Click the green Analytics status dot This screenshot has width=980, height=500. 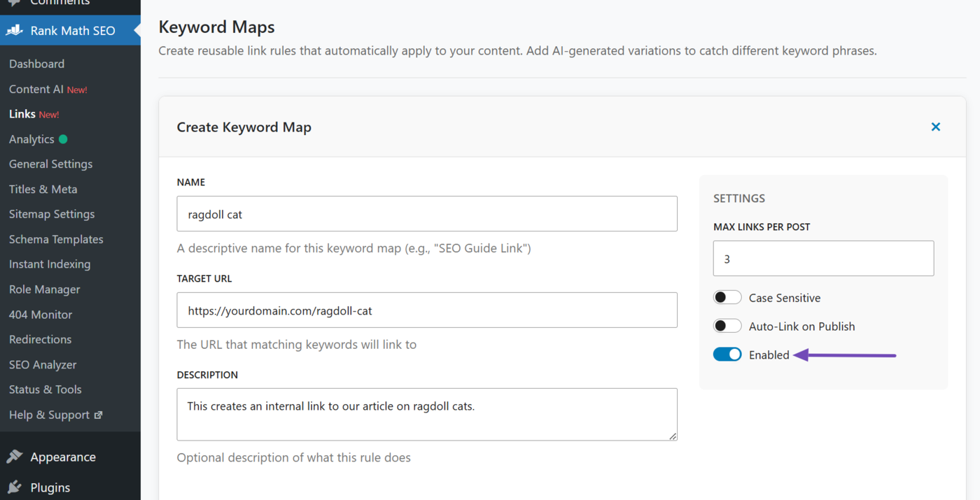[x=63, y=139]
